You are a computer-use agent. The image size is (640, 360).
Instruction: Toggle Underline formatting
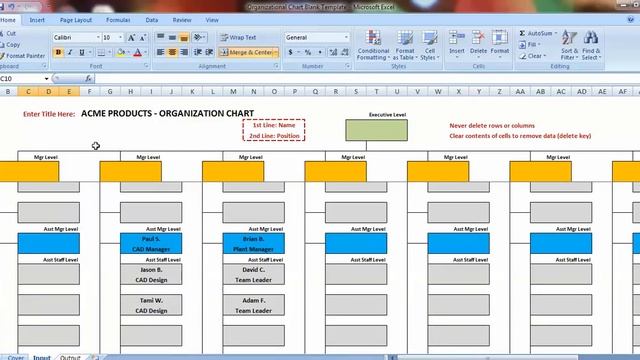tap(81, 52)
